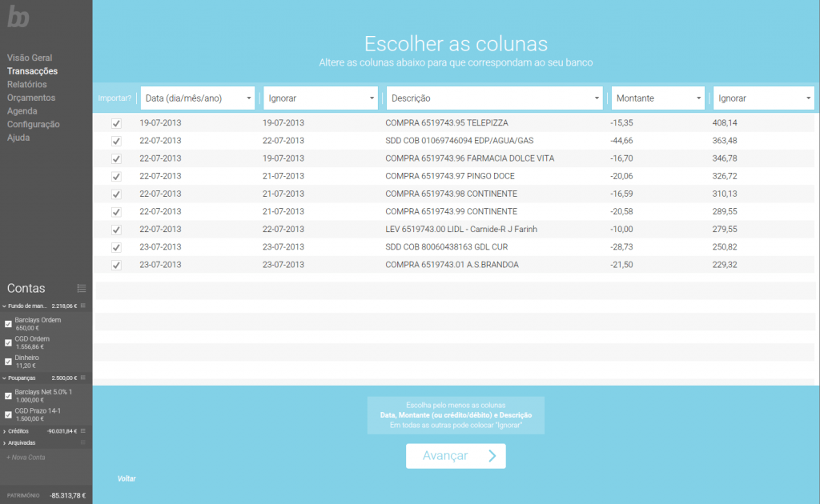The image size is (820, 504).
Task: Open the Montante column dropdown
Action: pyautogui.click(x=657, y=98)
